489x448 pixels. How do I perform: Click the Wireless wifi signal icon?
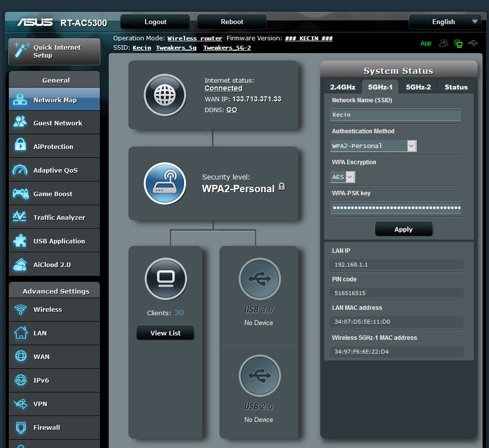click(21, 309)
